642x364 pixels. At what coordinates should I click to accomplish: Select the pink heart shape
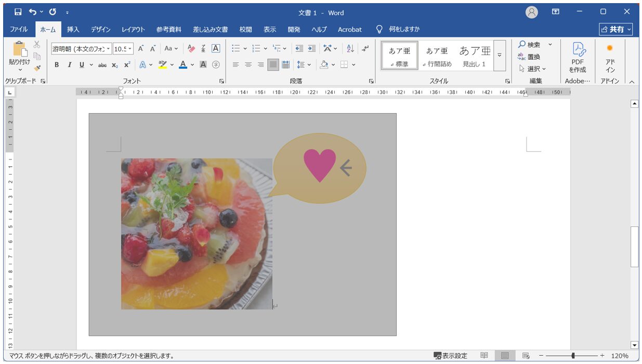[320, 165]
